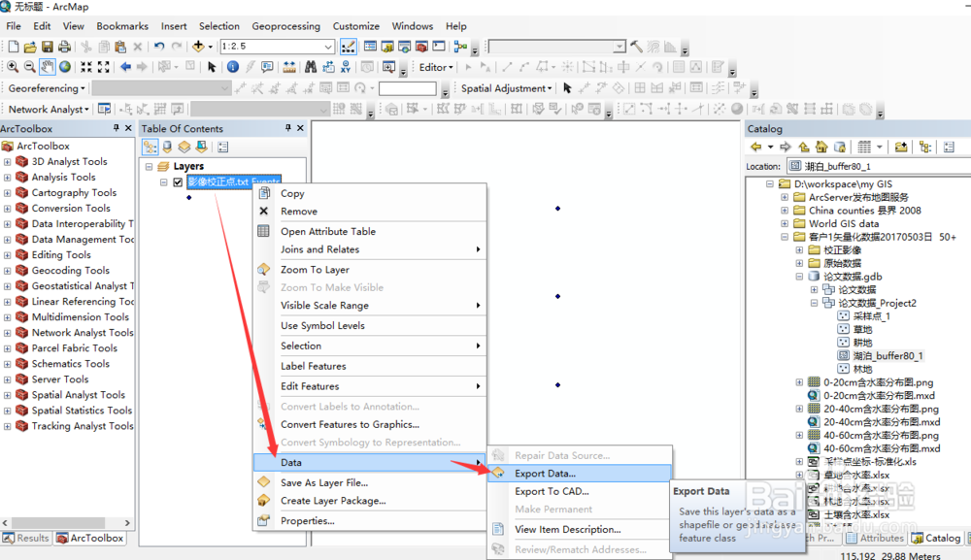971x560 pixels.
Task: Toggle auto-hide pin on Table Of Contents
Action: [288, 128]
